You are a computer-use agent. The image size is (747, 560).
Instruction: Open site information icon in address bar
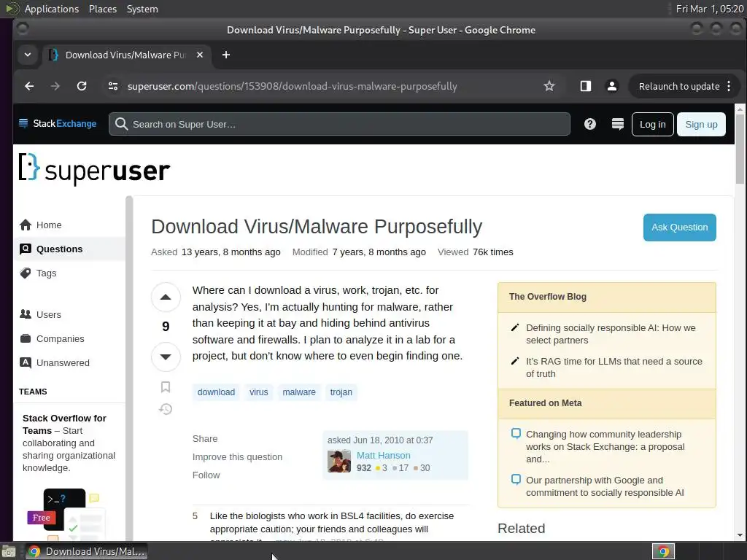point(113,86)
